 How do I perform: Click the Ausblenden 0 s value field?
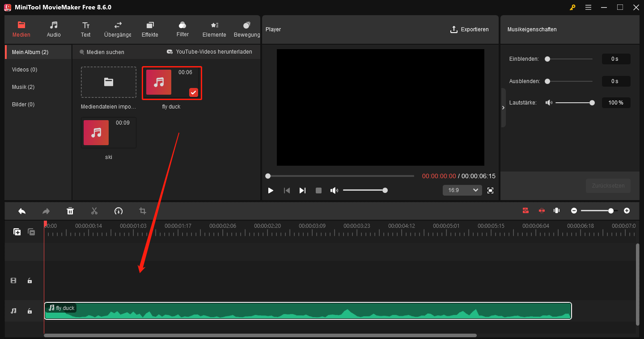coord(616,81)
